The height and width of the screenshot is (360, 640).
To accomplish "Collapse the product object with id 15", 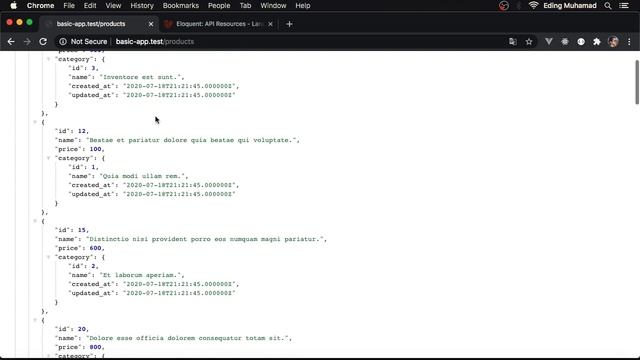I will 35,221.
